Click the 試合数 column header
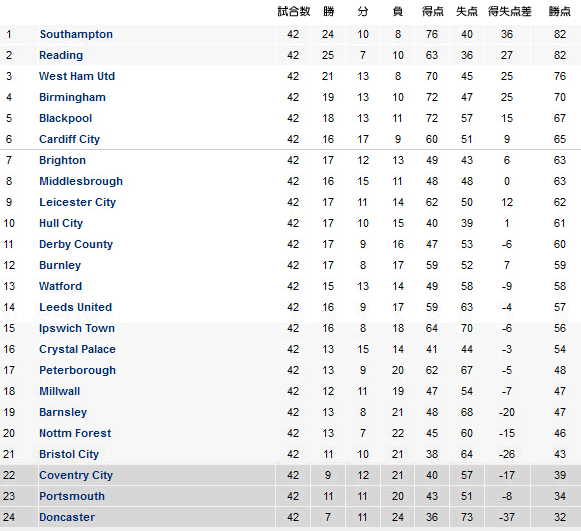This screenshot has height=531, width=581. [x=293, y=11]
